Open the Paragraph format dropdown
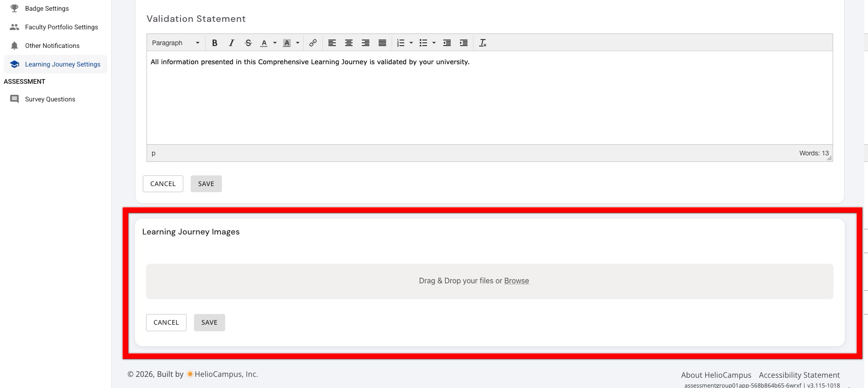Screen dimensions: 868x388 (175, 43)
